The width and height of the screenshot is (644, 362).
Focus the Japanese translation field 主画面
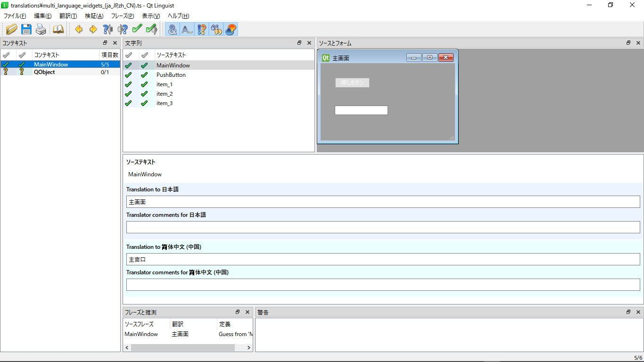point(383,202)
